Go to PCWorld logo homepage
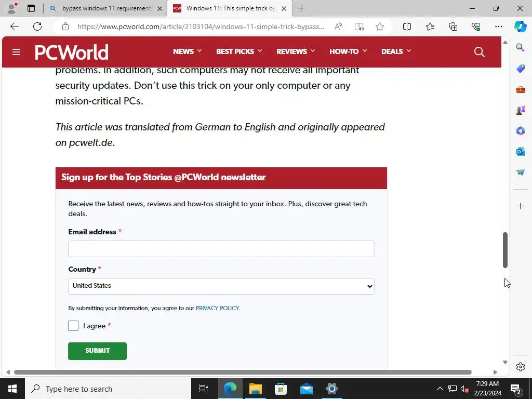The width and height of the screenshot is (532, 399). coord(72,52)
